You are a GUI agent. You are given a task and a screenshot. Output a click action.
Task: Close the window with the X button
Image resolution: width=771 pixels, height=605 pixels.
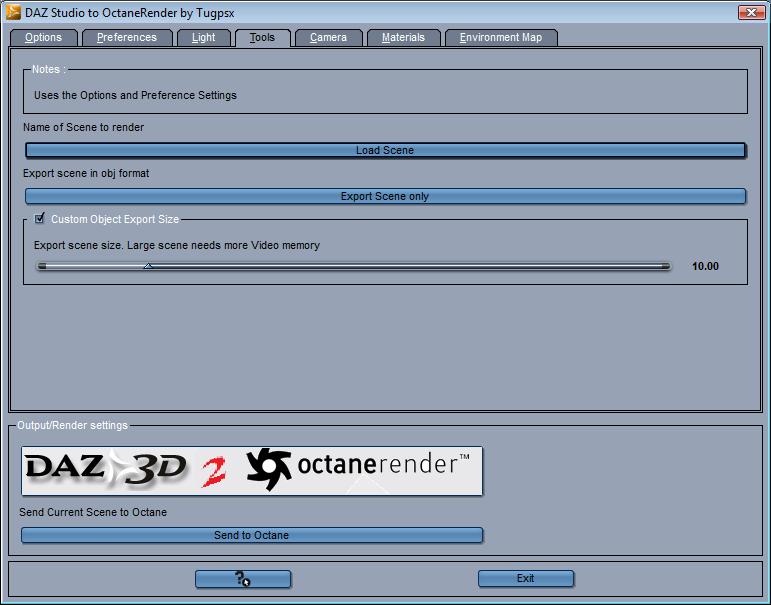point(751,12)
